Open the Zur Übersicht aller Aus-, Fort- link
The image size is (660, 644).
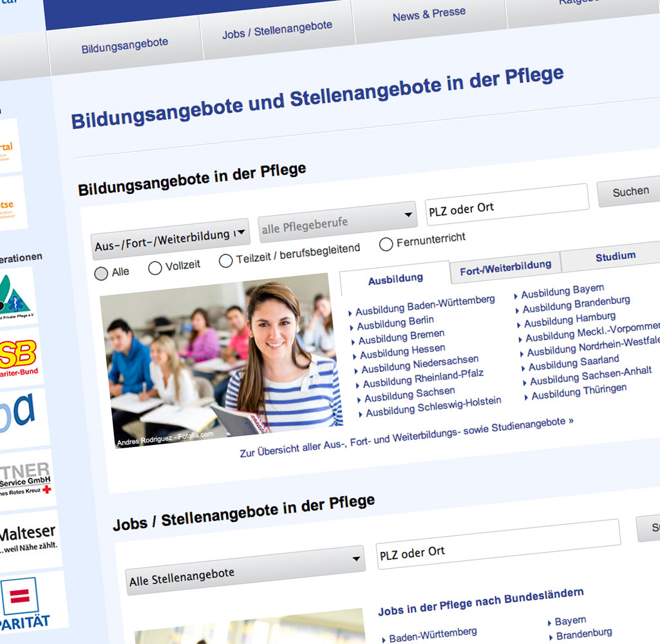pos(406,438)
